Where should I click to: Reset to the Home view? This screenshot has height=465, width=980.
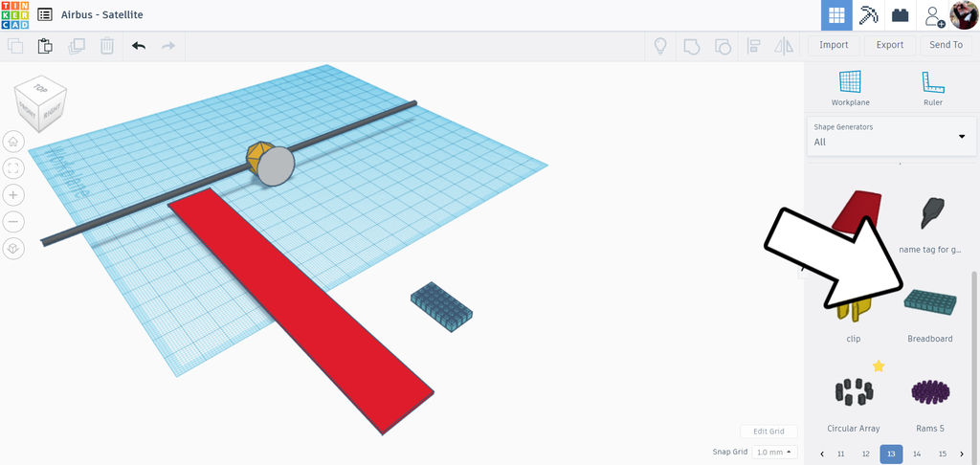(13, 142)
